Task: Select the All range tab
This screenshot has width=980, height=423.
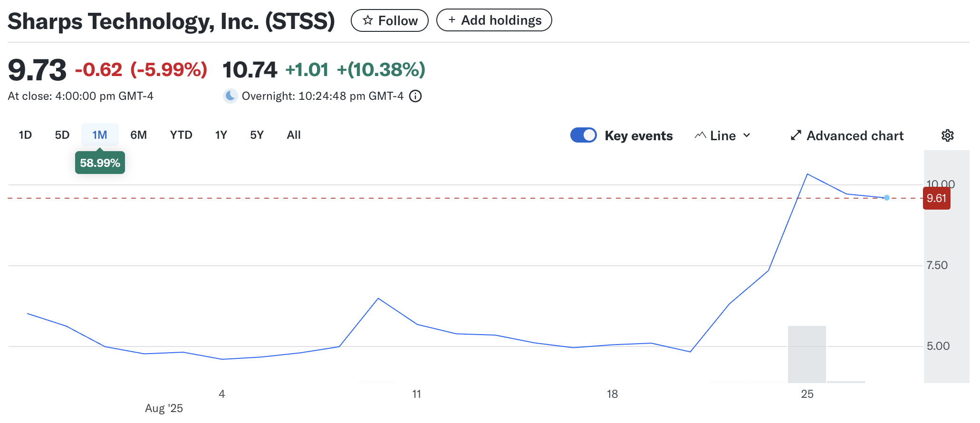Action: (294, 135)
